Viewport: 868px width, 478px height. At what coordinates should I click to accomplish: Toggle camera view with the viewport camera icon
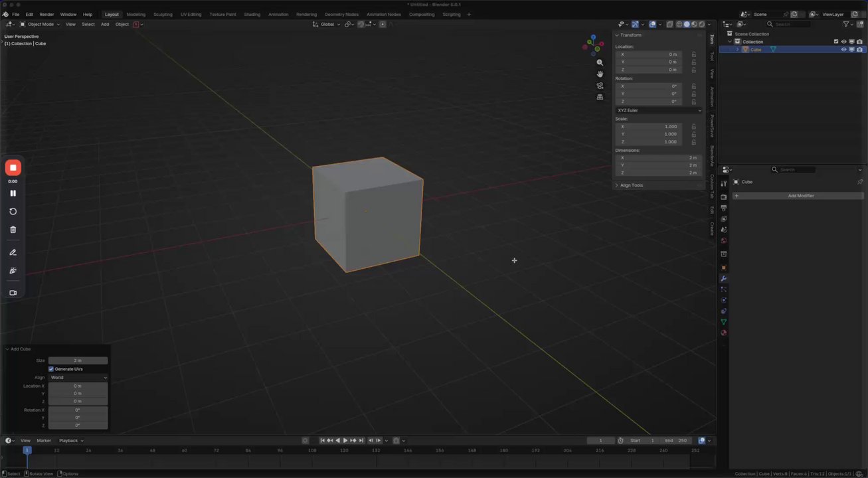point(600,86)
